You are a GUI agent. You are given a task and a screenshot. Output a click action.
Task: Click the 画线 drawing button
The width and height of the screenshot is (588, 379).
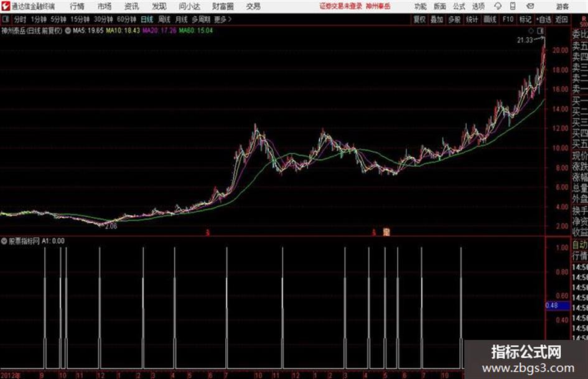(490, 19)
